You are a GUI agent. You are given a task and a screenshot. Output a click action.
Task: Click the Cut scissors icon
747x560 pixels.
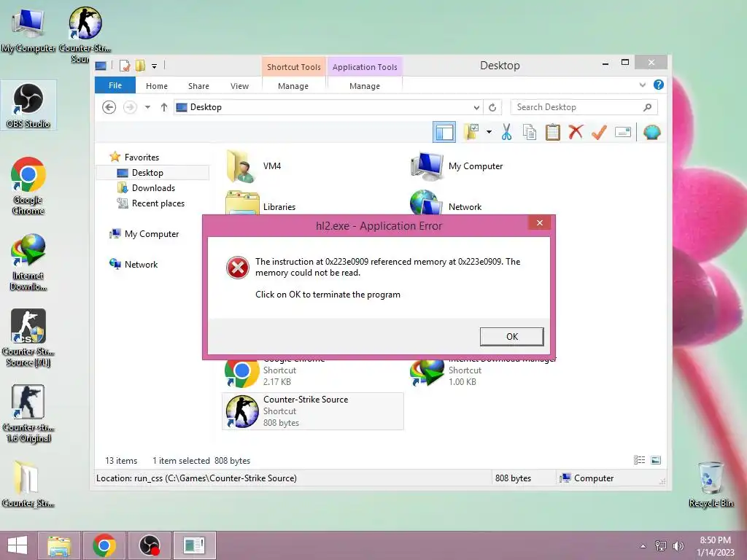point(506,132)
